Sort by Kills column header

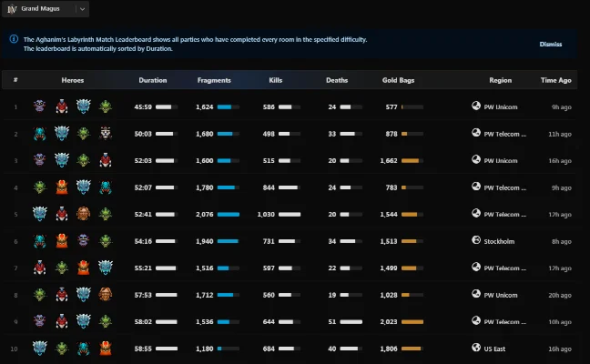pos(276,80)
